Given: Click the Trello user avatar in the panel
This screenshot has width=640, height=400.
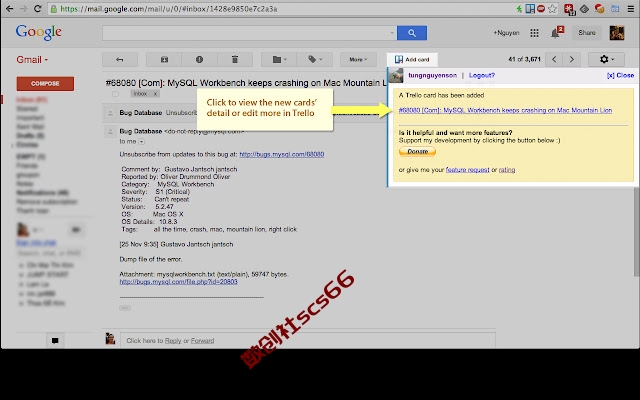Looking at the screenshot, I should click(396, 75).
